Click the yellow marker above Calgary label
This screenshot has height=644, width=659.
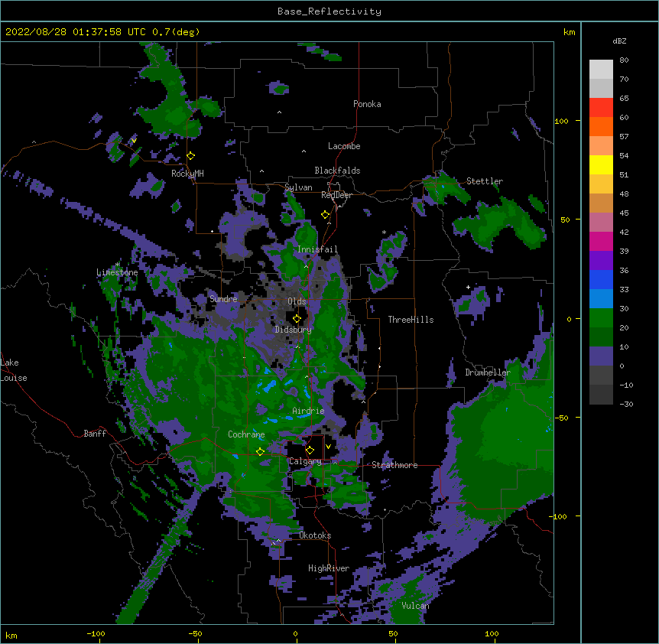(x=310, y=450)
